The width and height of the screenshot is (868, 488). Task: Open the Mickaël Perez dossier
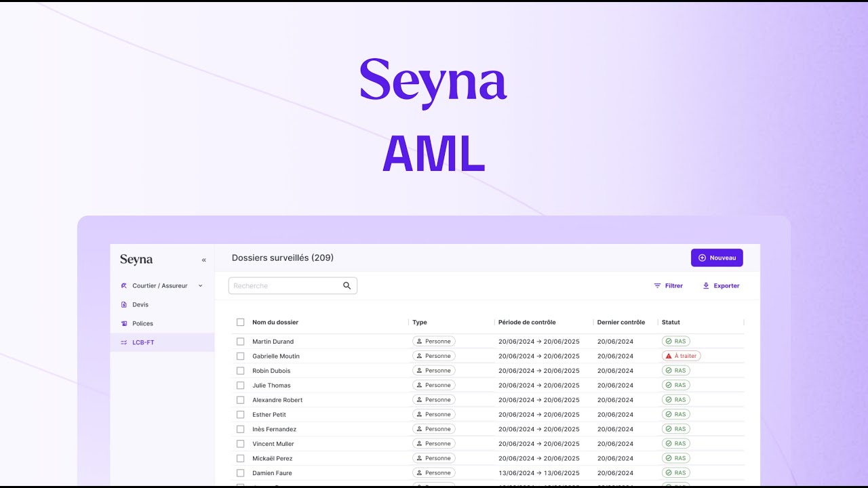click(x=273, y=458)
